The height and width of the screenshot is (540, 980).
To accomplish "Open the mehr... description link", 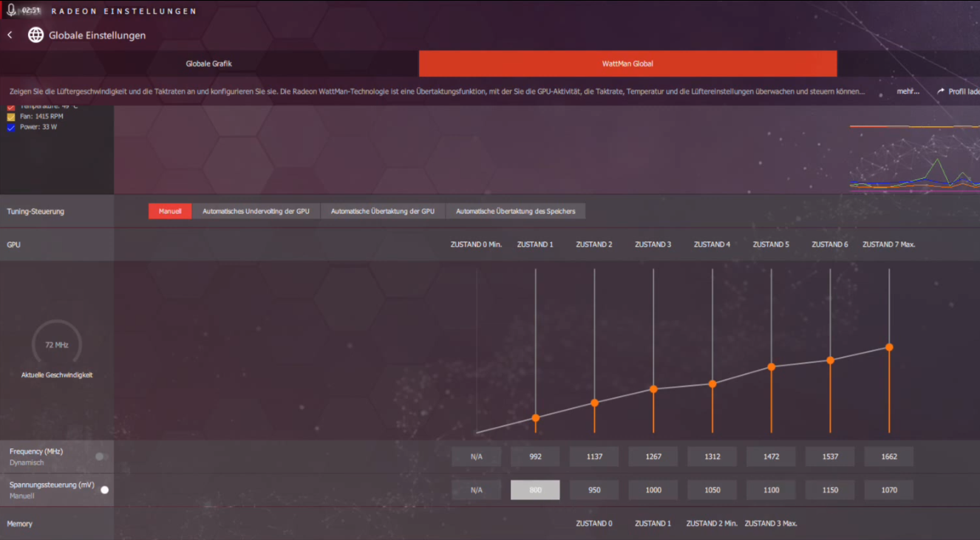I will point(908,92).
